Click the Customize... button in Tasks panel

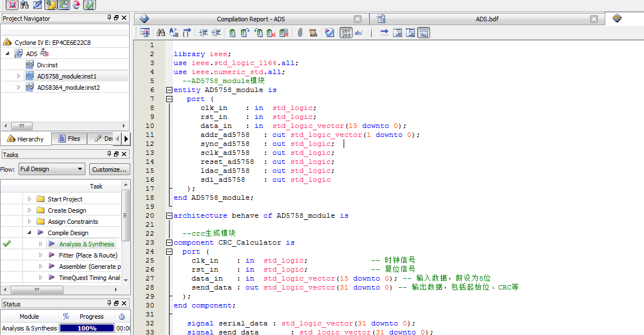[109, 169]
